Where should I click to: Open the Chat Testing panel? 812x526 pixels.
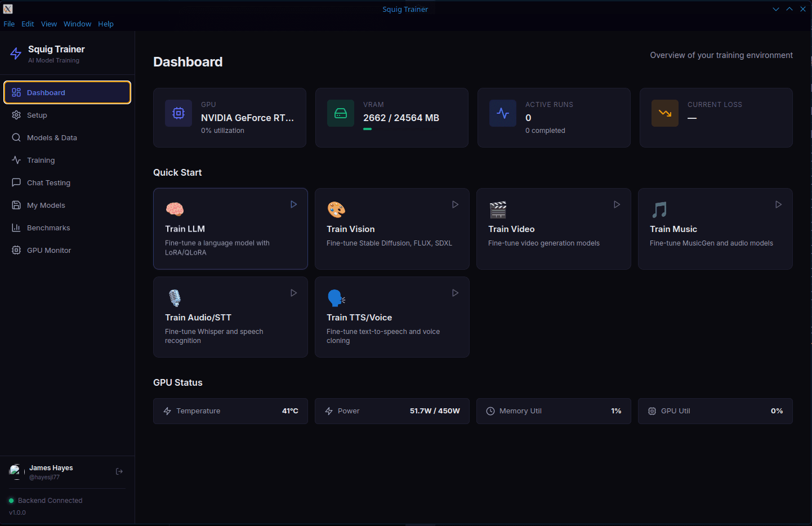click(47, 182)
